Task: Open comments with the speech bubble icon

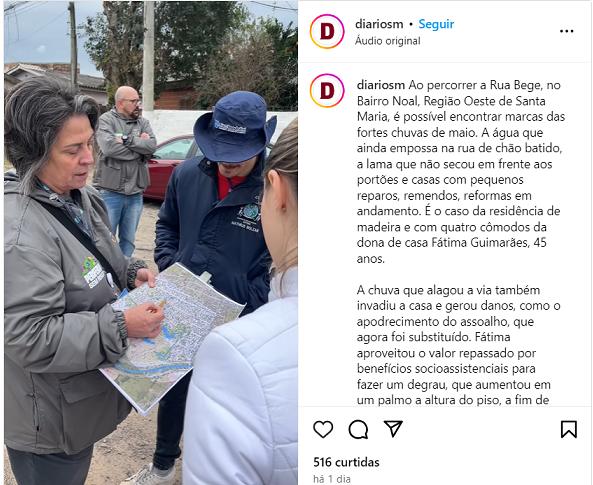Action: pyautogui.click(x=358, y=429)
